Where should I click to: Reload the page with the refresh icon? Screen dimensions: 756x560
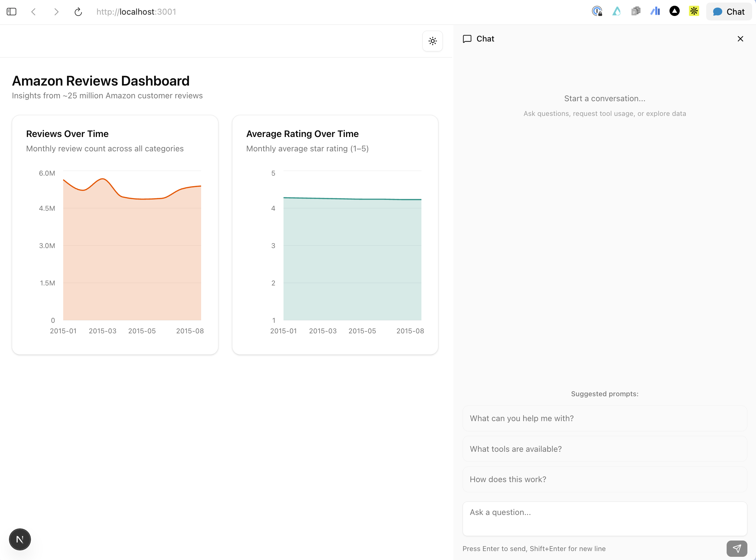[78, 12]
